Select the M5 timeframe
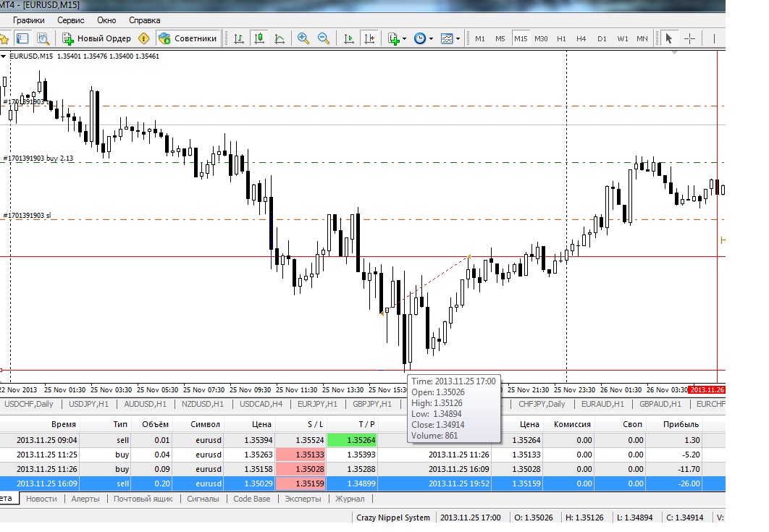The image size is (769, 532). (500, 39)
